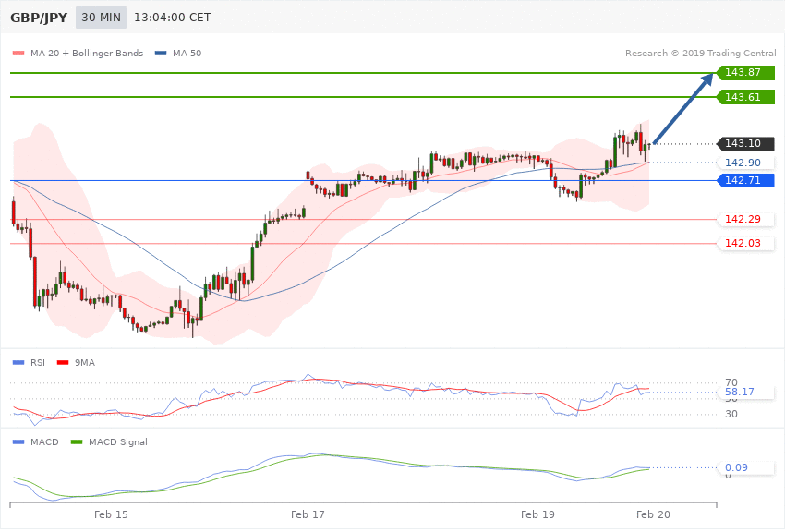Select the 142.71 pivot price tag
785x532 pixels.
tap(746, 180)
